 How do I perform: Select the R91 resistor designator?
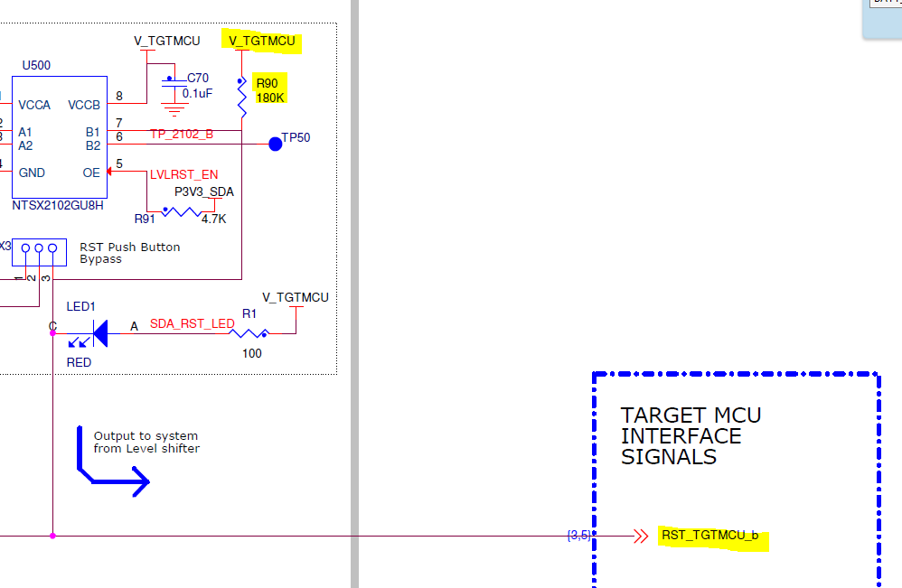pyautogui.click(x=145, y=219)
